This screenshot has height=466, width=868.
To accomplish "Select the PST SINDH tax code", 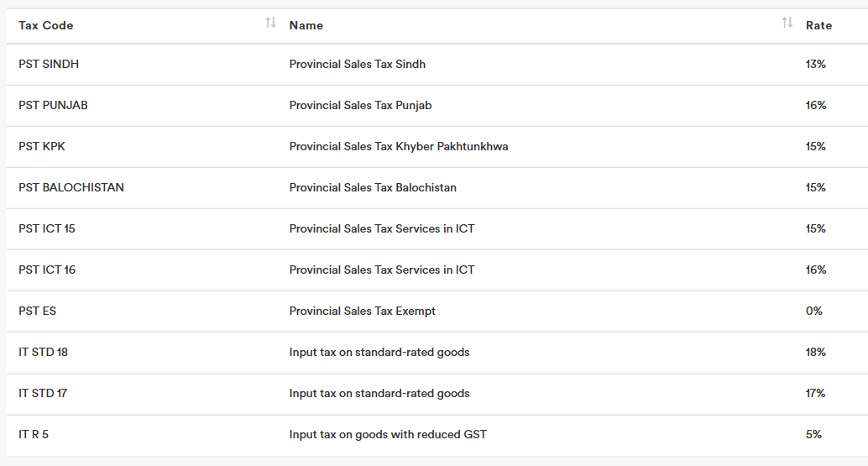I will click(x=49, y=64).
